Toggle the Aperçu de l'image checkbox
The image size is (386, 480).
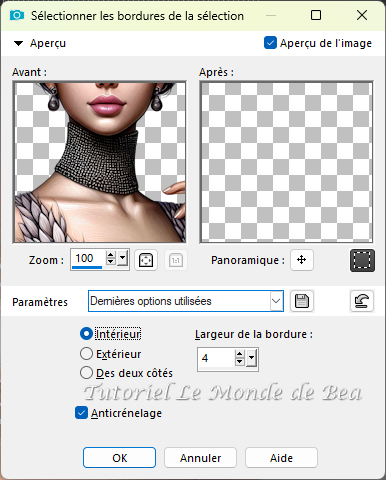click(x=270, y=43)
